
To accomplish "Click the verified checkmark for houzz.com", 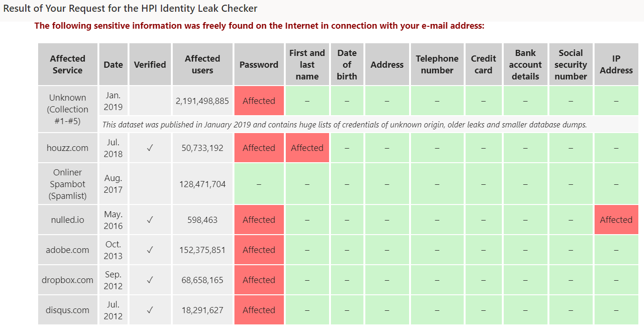I will click(150, 148).
